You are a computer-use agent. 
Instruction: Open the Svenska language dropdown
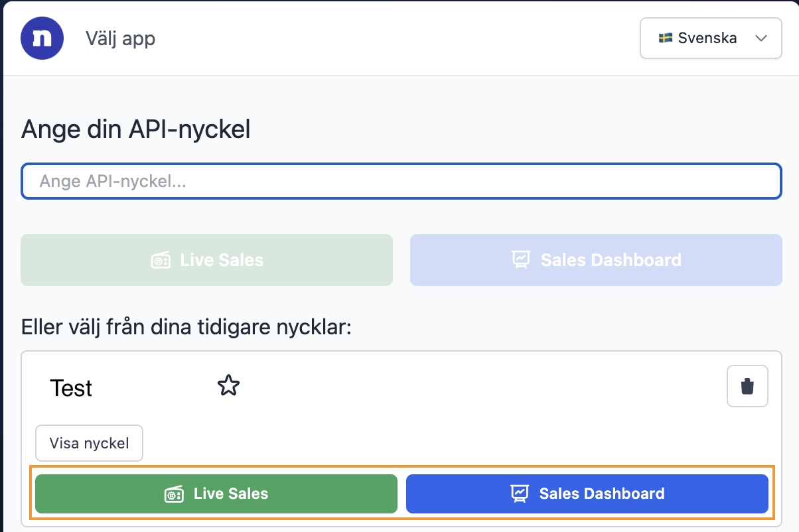click(x=711, y=38)
